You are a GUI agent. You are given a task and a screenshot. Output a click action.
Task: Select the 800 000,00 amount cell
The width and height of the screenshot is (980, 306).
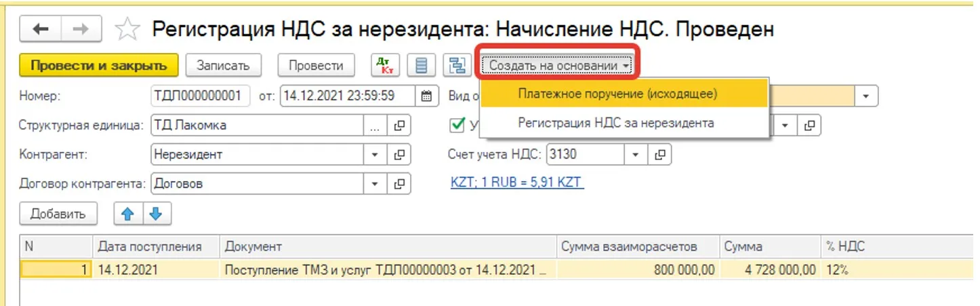click(x=637, y=269)
